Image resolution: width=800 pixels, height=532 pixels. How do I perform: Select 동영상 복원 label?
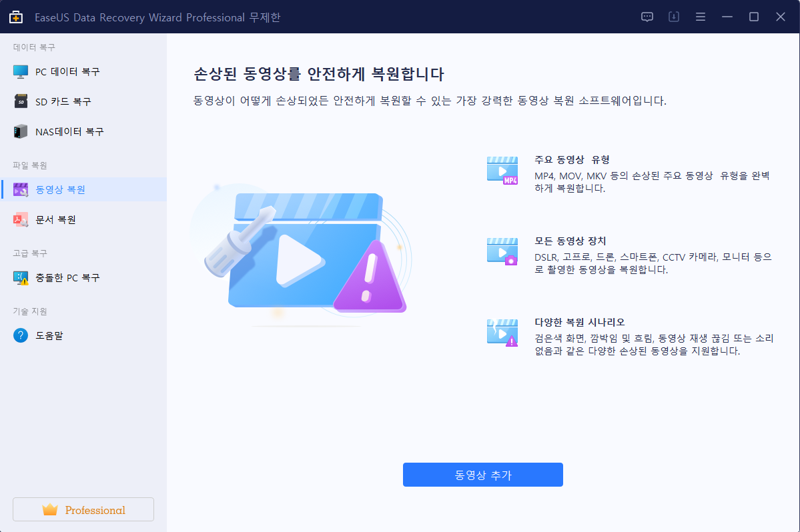pos(60,189)
